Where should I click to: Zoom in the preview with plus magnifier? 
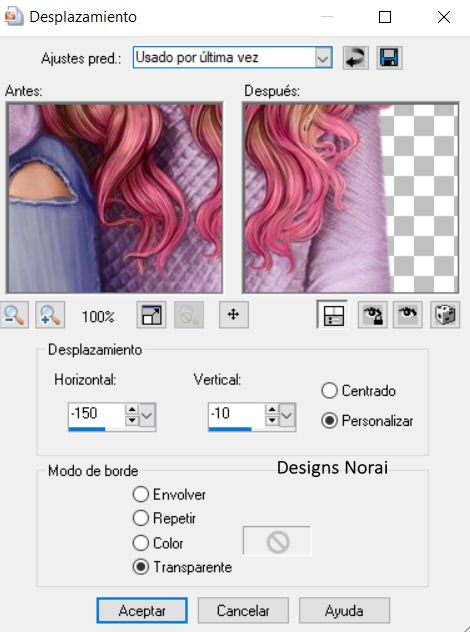[x=50, y=315]
